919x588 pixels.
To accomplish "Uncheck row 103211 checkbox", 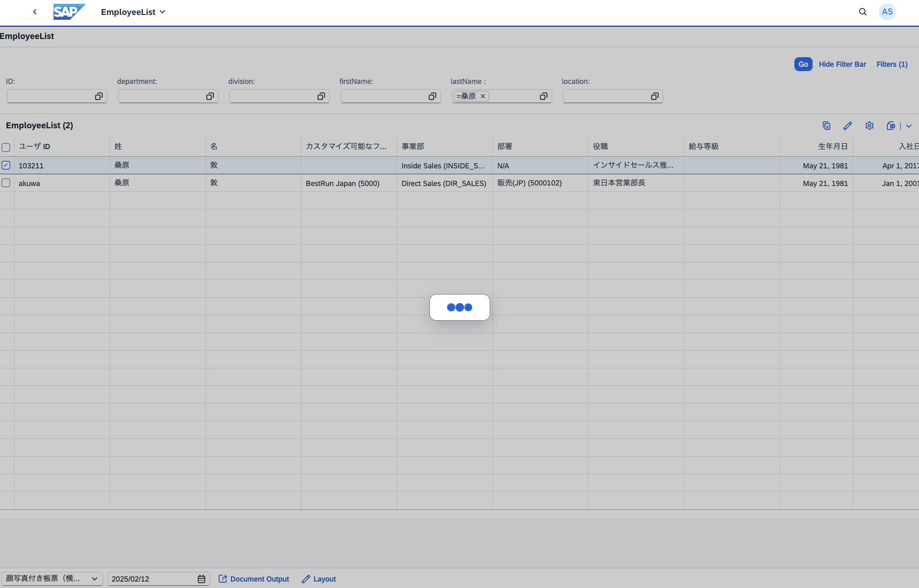I will coord(6,165).
